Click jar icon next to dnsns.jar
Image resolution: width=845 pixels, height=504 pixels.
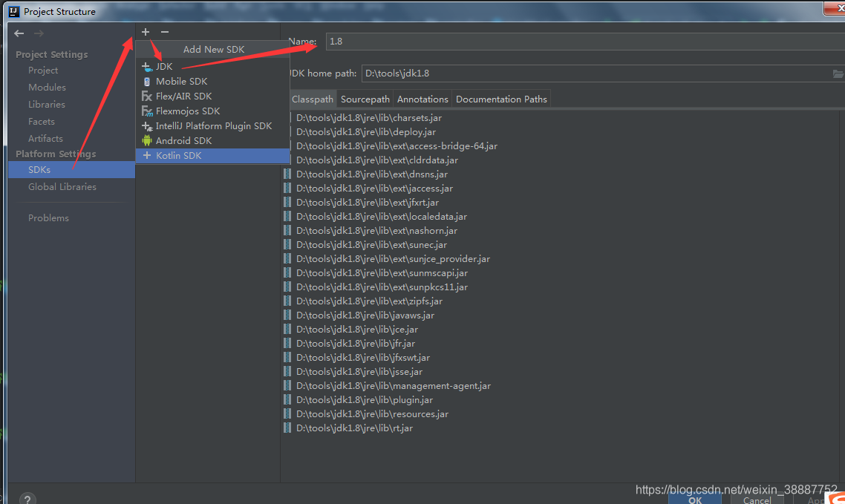pyautogui.click(x=287, y=174)
